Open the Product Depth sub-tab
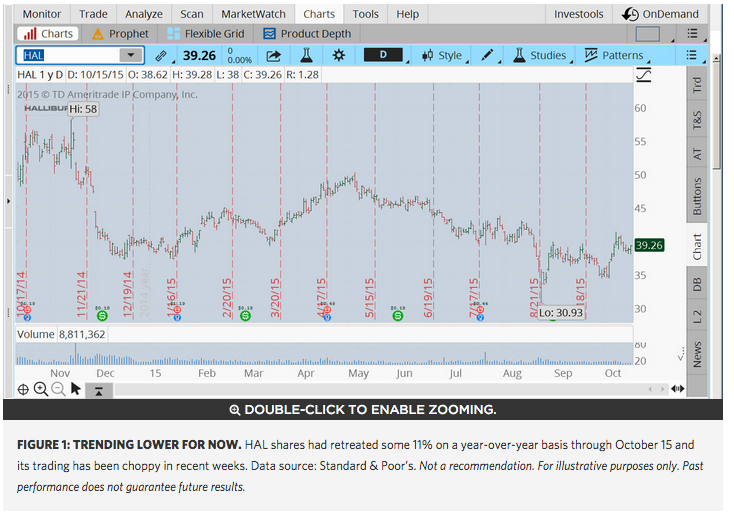The height and width of the screenshot is (516, 734). pos(307,34)
